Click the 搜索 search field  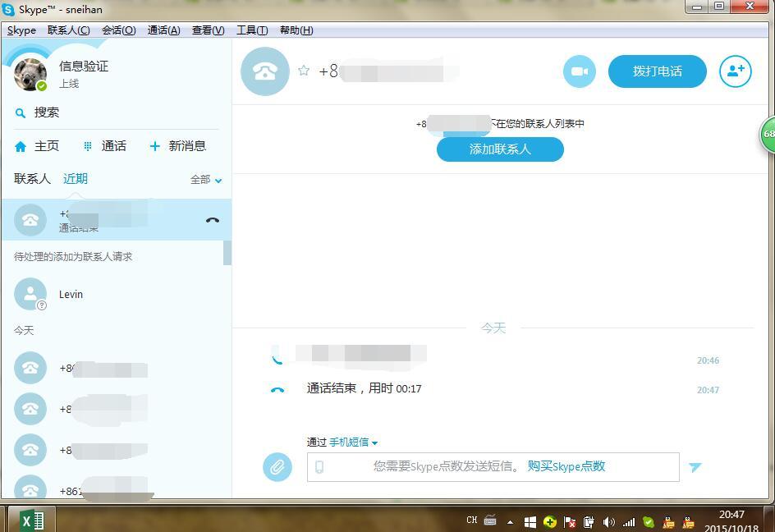point(116,112)
